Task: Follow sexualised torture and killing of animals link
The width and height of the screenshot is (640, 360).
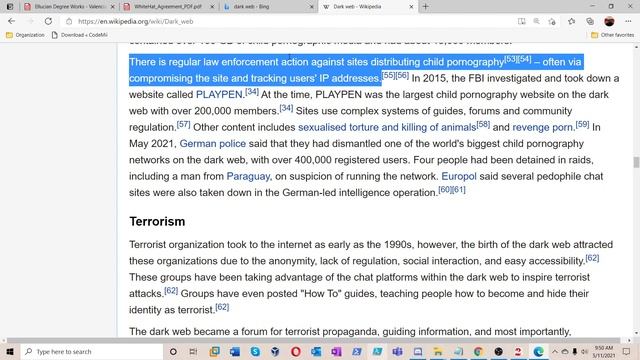Action: pos(387,127)
